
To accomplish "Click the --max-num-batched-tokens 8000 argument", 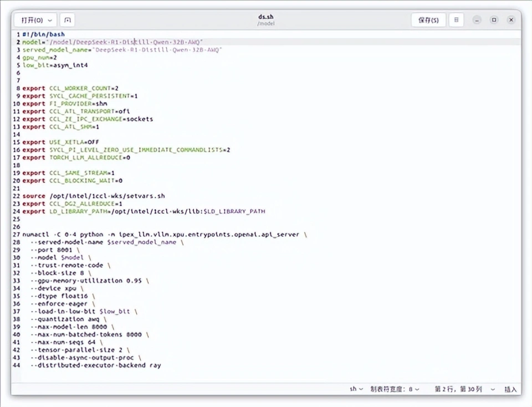I will (90, 335).
